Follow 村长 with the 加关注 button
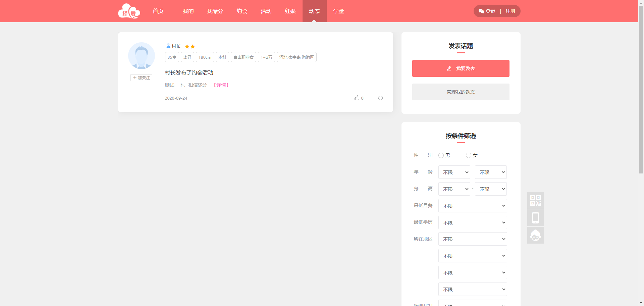Screen dimensions: 644x306 coord(141,78)
